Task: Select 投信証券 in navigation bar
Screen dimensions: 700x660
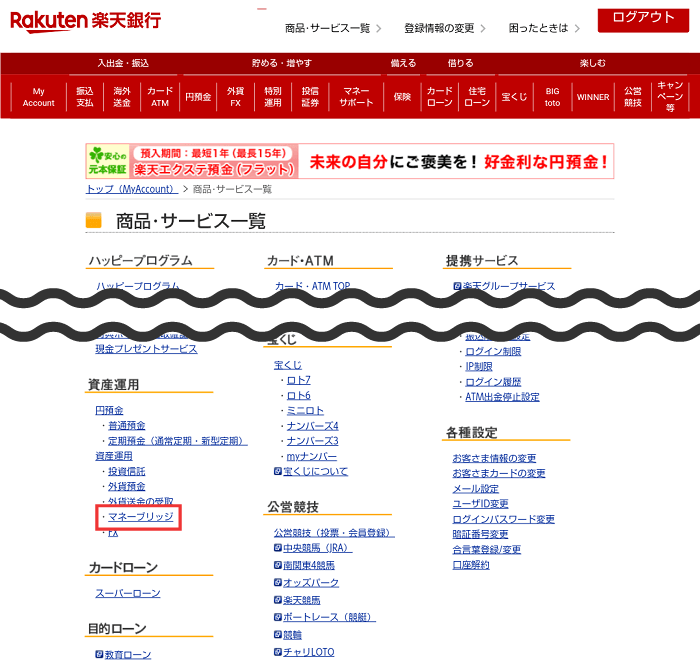Action: (x=310, y=97)
